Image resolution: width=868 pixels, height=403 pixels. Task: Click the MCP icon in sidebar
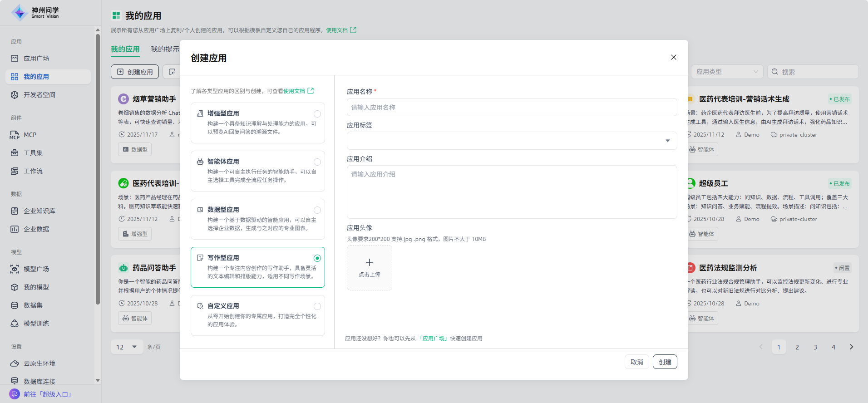pyautogui.click(x=15, y=135)
